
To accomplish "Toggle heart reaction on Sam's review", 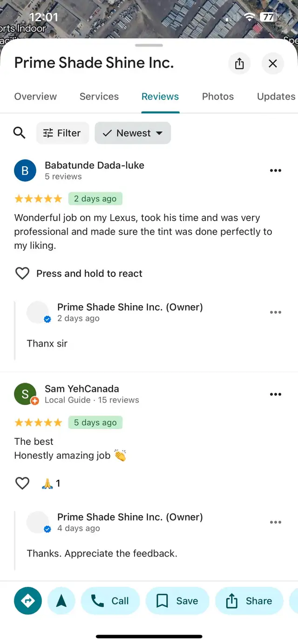I will pyautogui.click(x=22, y=483).
